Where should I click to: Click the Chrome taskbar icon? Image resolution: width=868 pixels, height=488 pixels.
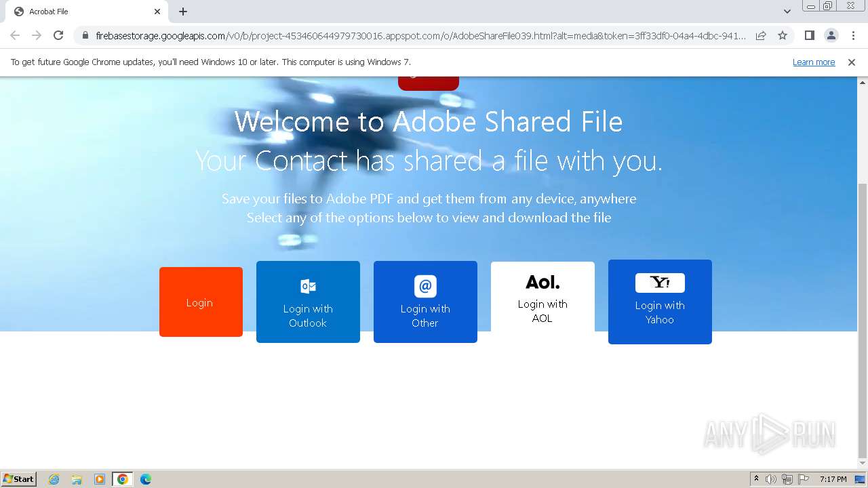coord(123,479)
